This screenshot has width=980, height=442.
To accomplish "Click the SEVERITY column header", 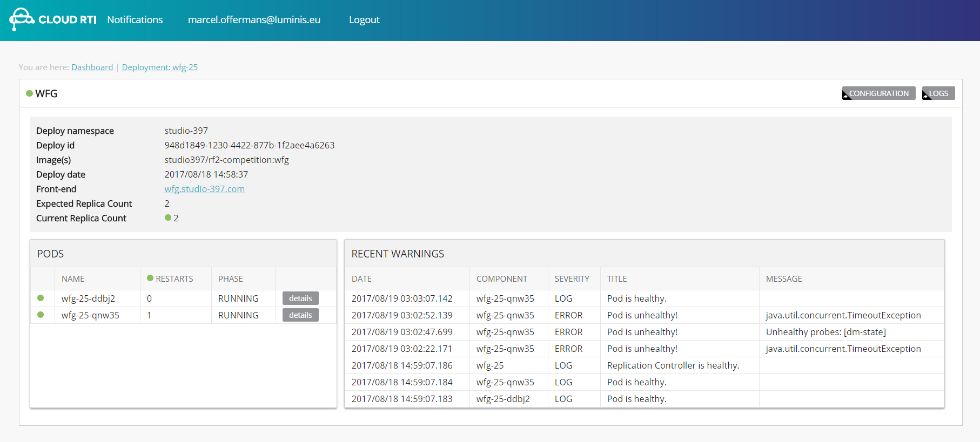I will pyautogui.click(x=572, y=279).
